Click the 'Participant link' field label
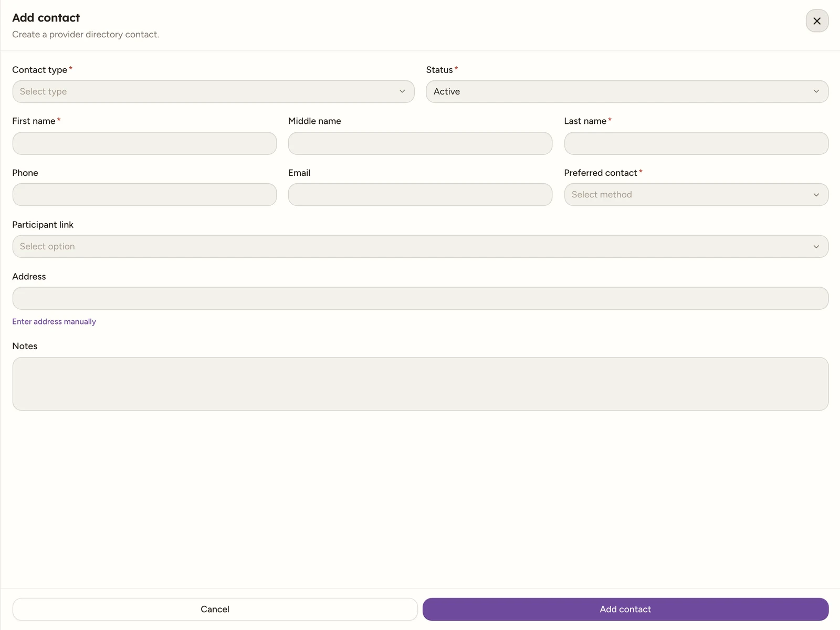The height and width of the screenshot is (630, 840). tap(43, 225)
